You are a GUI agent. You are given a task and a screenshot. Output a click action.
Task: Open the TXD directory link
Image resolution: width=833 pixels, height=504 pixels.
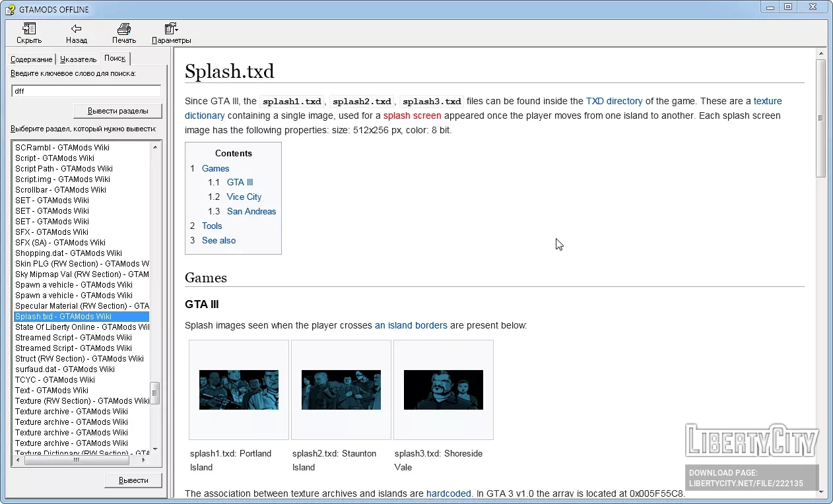coord(614,102)
